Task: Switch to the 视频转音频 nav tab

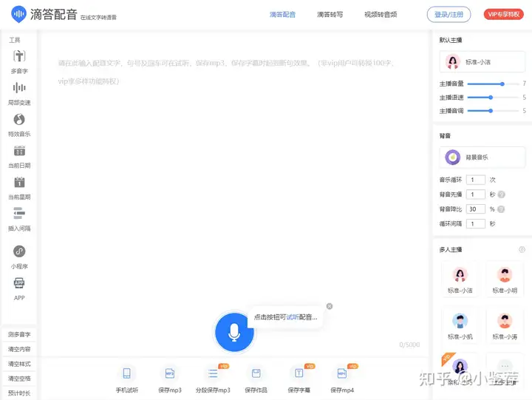Action: click(381, 15)
